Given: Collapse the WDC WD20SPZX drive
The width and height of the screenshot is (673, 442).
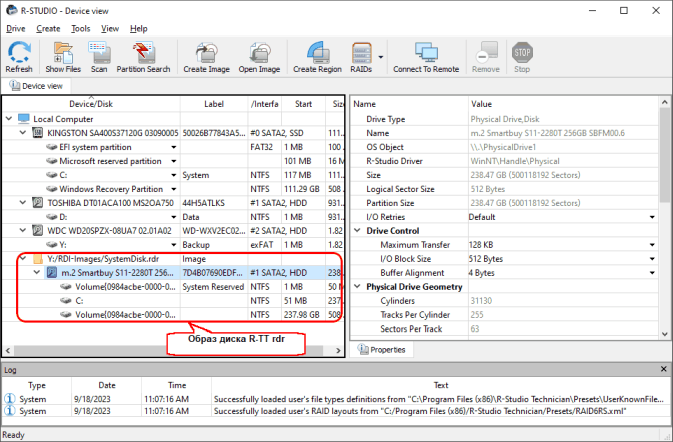Looking at the screenshot, I should point(23,230).
